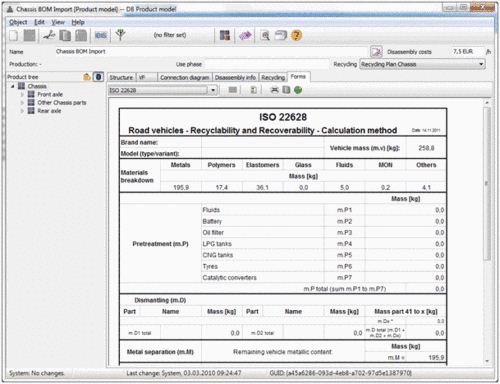Image resolution: width=500 pixels, height=384 pixels.
Task: Click the Tyres row label
Action: coord(210,266)
